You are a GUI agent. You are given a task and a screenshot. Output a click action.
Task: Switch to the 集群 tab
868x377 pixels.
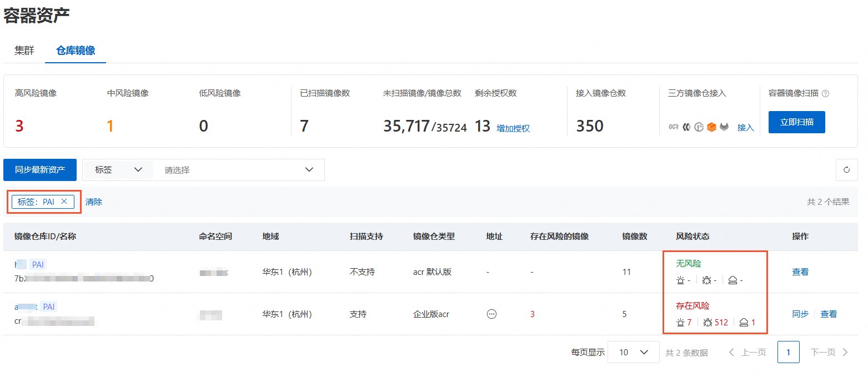tap(24, 51)
